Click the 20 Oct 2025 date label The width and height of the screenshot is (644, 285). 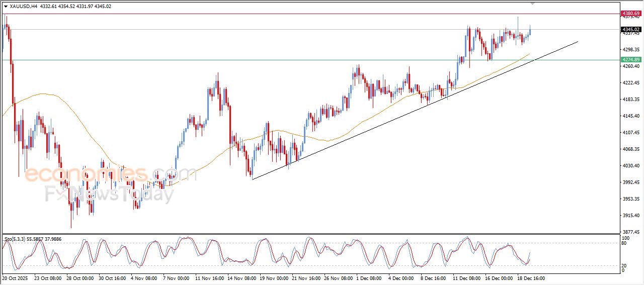tap(15, 278)
